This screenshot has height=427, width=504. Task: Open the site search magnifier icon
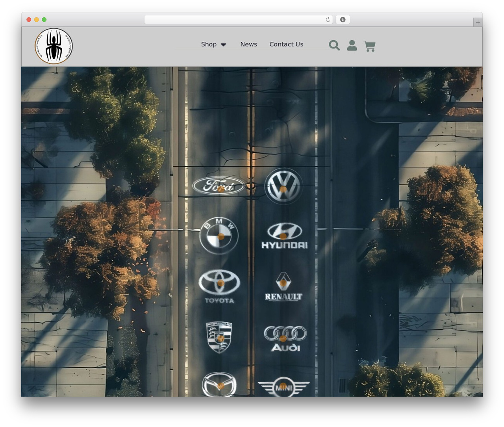334,45
